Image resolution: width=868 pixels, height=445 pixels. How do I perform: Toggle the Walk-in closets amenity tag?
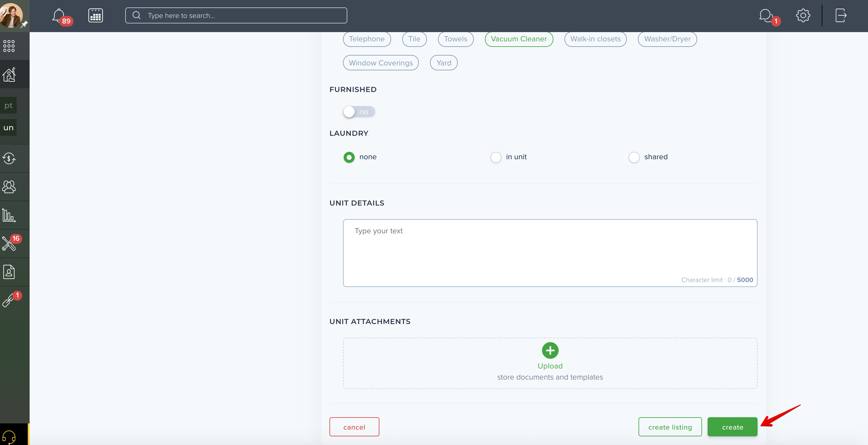(x=595, y=39)
